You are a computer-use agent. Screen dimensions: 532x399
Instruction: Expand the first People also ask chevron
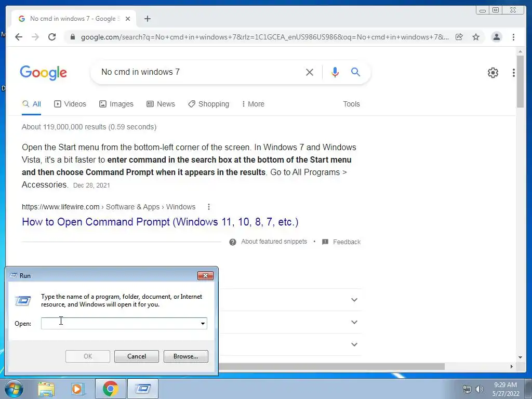354,300
